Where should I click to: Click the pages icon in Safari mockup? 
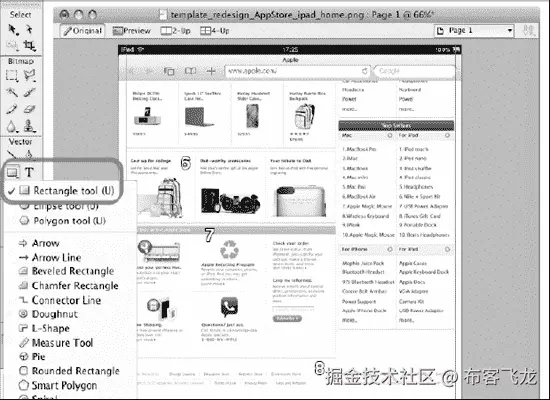click(169, 71)
